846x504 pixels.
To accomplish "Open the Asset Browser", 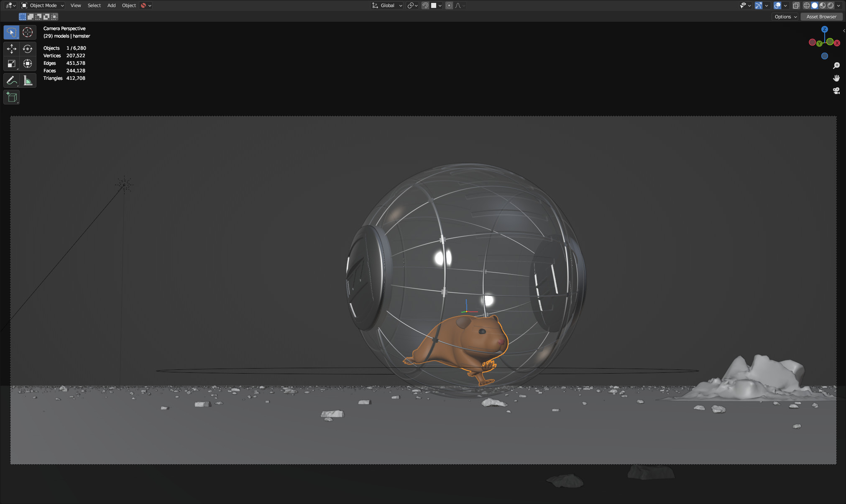I will tap(821, 17).
